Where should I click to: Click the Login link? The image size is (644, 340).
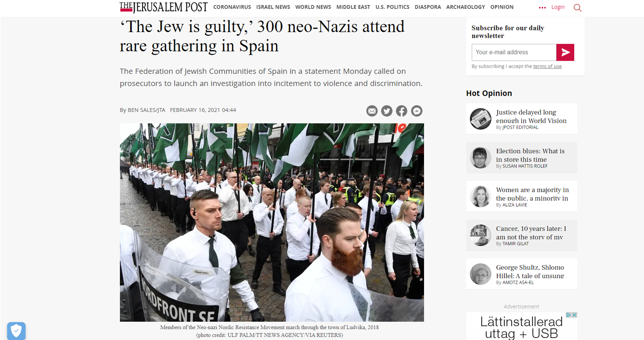click(x=558, y=7)
